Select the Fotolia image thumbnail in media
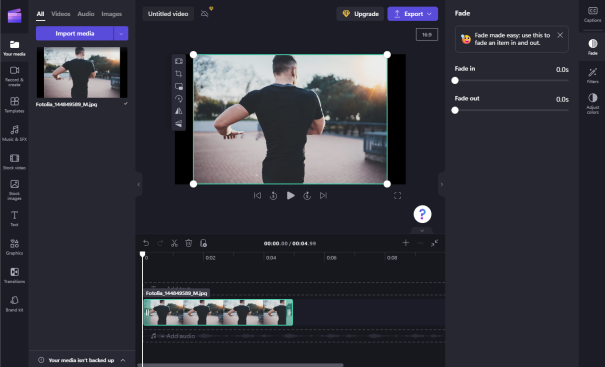 82,73
